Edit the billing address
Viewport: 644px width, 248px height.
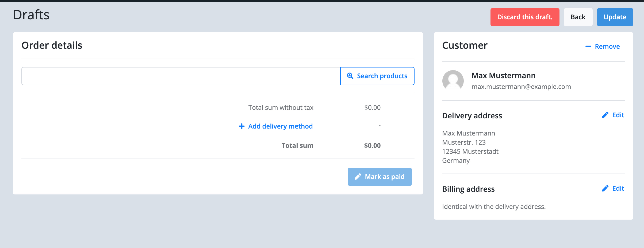coord(613,189)
